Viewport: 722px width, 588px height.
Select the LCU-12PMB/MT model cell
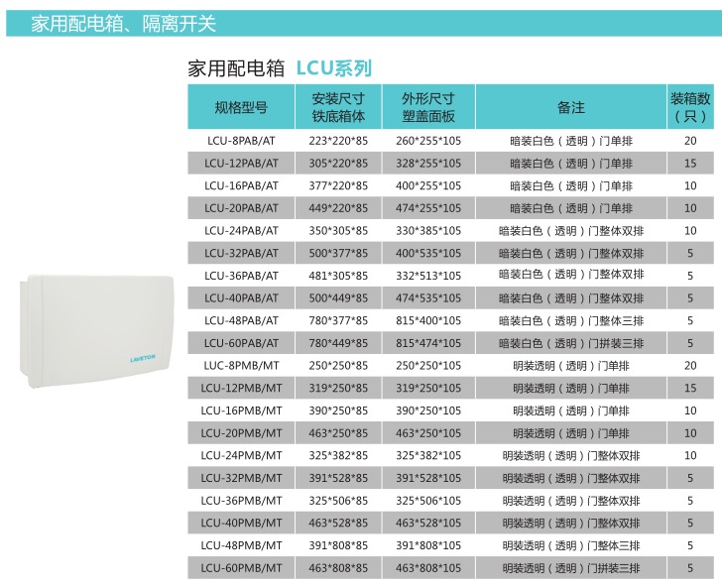point(241,388)
